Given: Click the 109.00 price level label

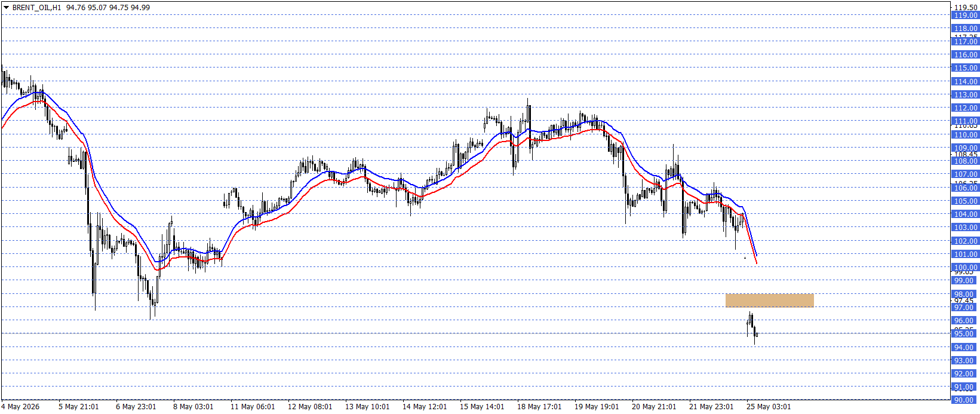Looking at the screenshot, I should (965, 148).
